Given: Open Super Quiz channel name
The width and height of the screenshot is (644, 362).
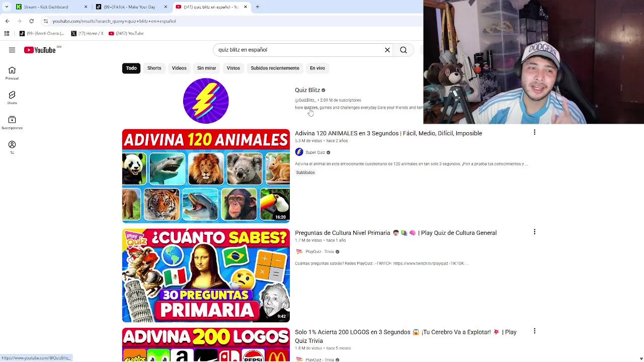Looking at the screenshot, I should click(315, 152).
